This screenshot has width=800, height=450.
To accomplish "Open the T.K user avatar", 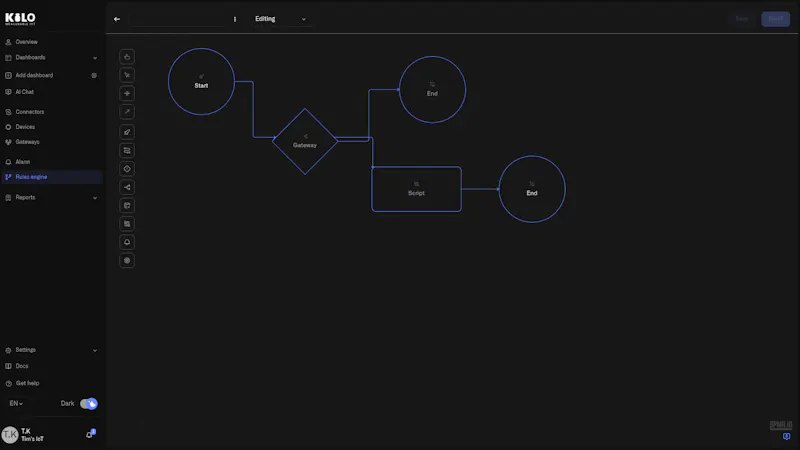I will click(x=10, y=435).
